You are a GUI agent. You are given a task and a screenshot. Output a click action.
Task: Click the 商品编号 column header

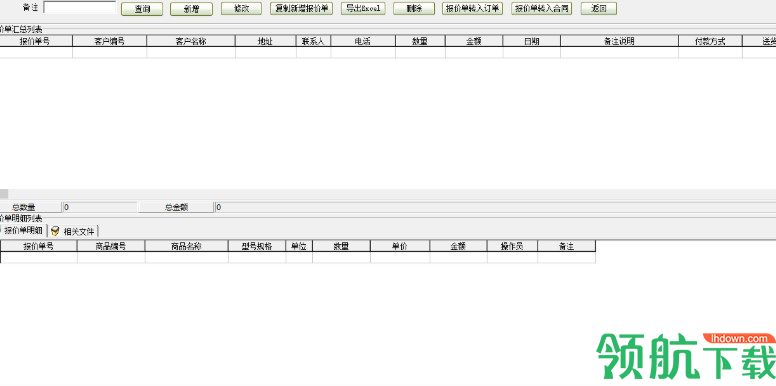click(x=111, y=246)
